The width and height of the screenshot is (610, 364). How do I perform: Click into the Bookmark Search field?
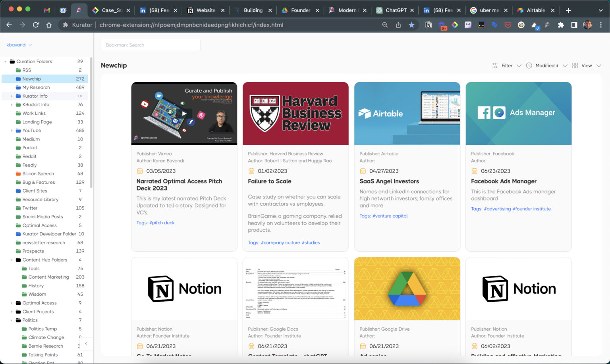point(151,45)
